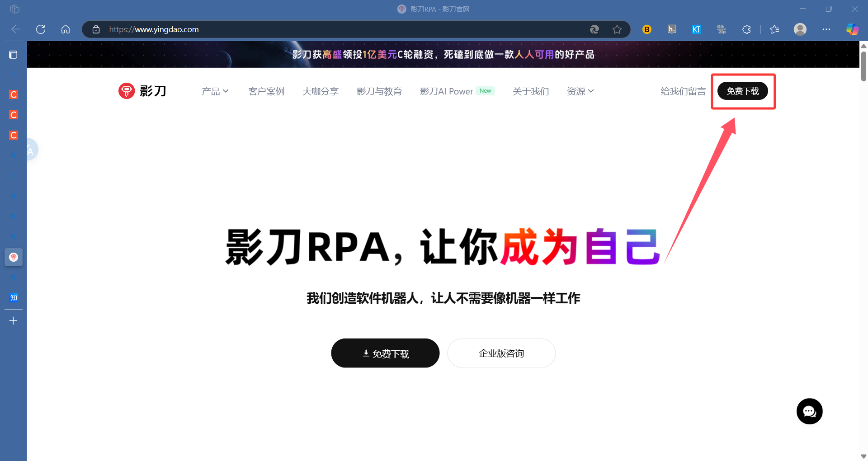Click the page vertical scrollbar thumb

(863, 66)
